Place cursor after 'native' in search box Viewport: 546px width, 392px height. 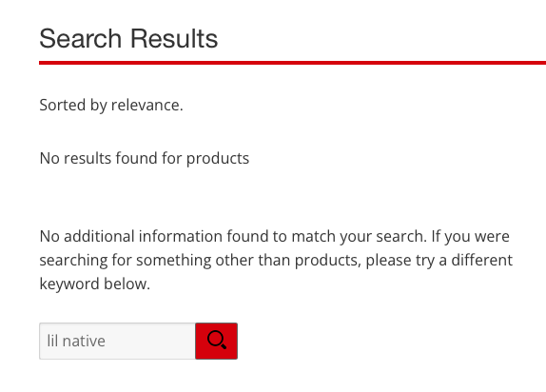click(x=106, y=342)
